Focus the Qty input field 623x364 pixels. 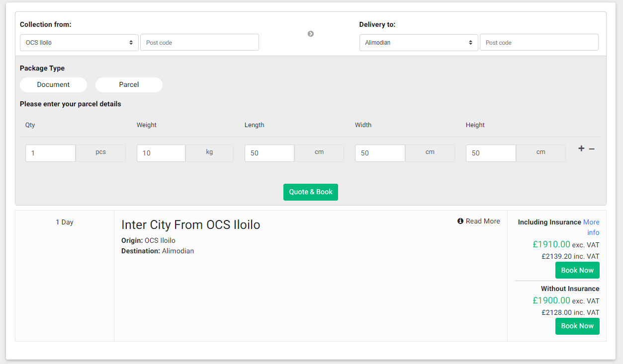tap(50, 153)
